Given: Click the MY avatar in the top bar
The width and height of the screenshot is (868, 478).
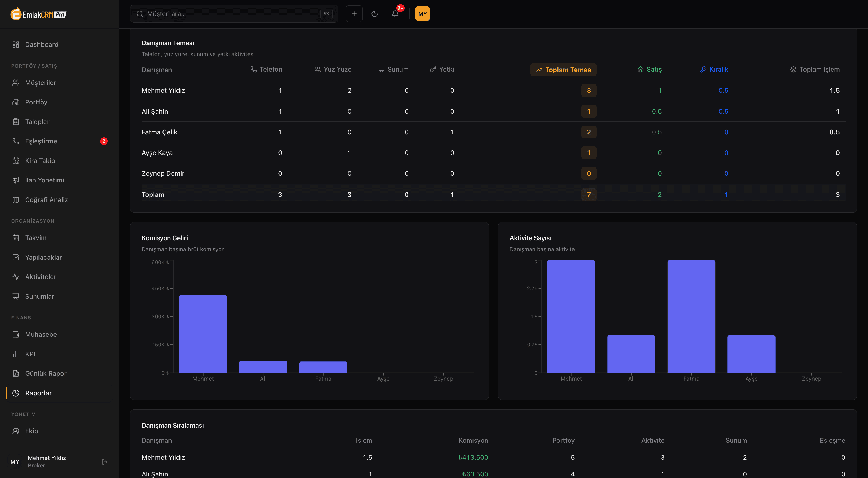Looking at the screenshot, I should pyautogui.click(x=423, y=14).
